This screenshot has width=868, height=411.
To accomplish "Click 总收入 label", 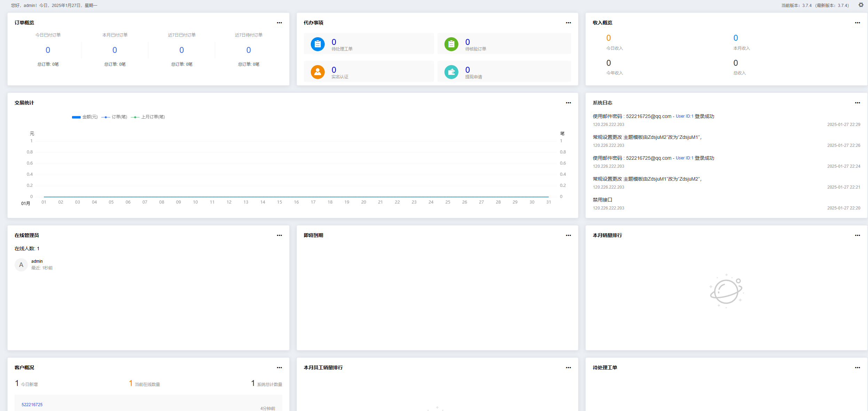I will pos(740,73).
